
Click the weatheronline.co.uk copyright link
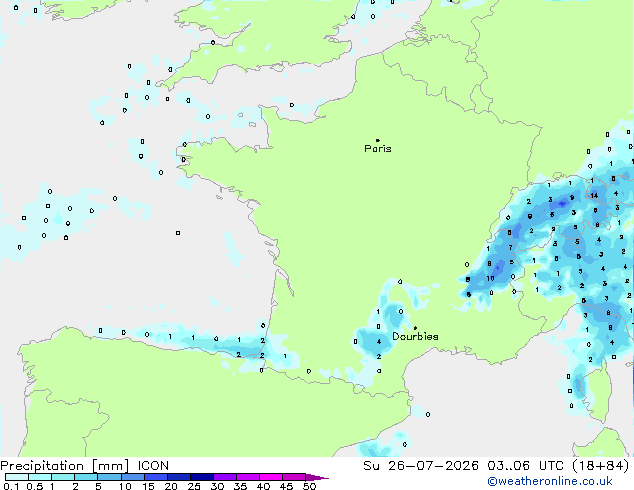click(x=550, y=482)
